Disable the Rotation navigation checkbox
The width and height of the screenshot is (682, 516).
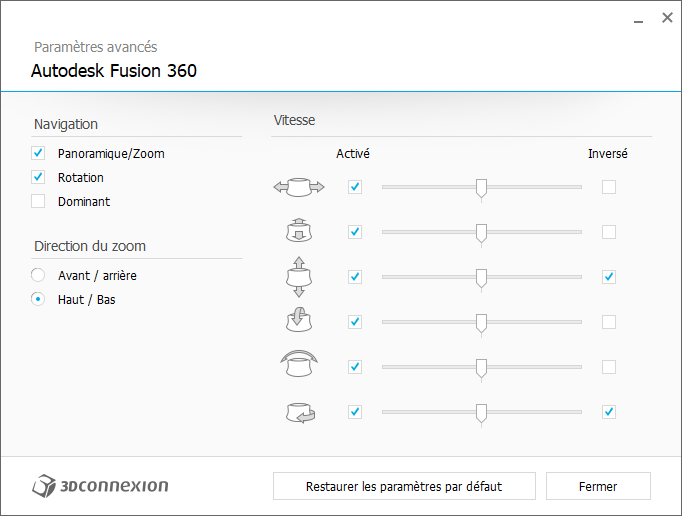[38, 177]
